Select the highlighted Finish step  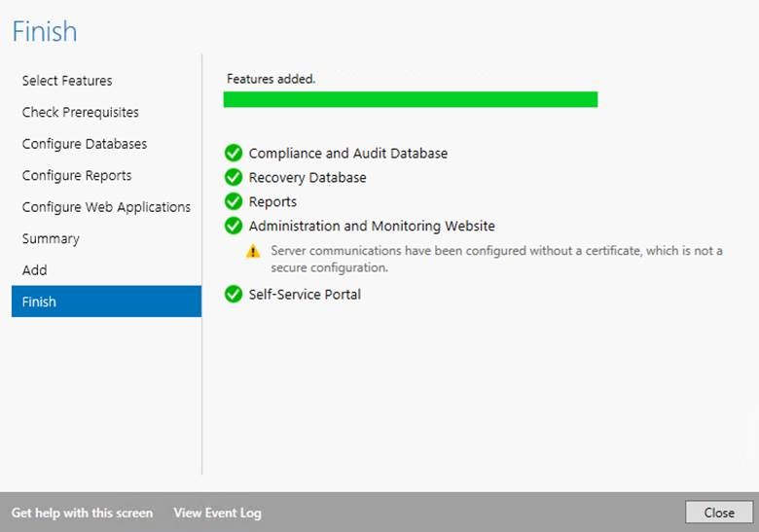coord(106,301)
